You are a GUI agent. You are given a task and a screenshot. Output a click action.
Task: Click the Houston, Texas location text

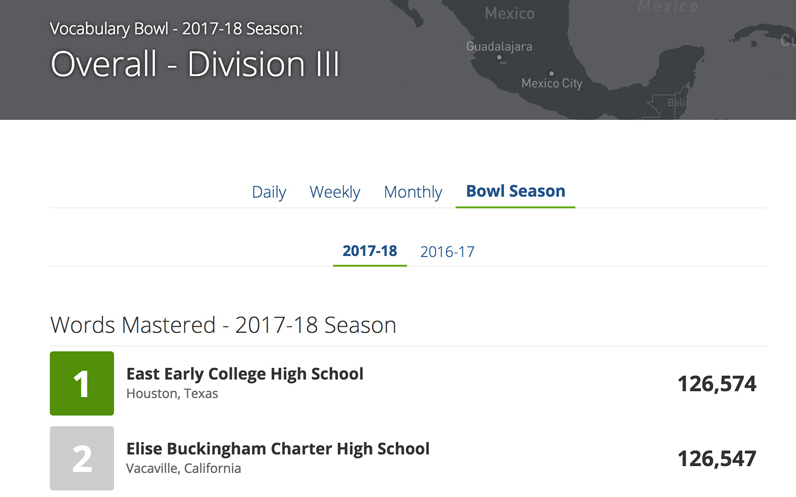[172, 394]
